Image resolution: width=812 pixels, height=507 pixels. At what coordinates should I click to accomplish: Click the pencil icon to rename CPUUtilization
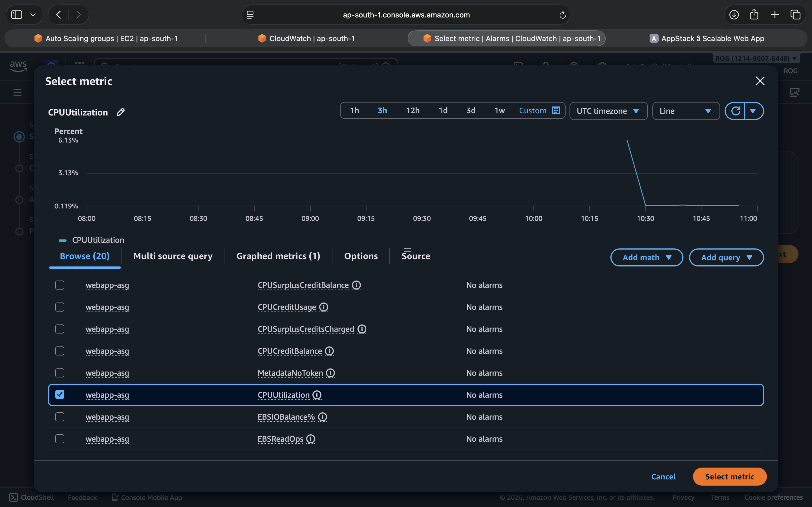pyautogui.click(x=120, y=112)
